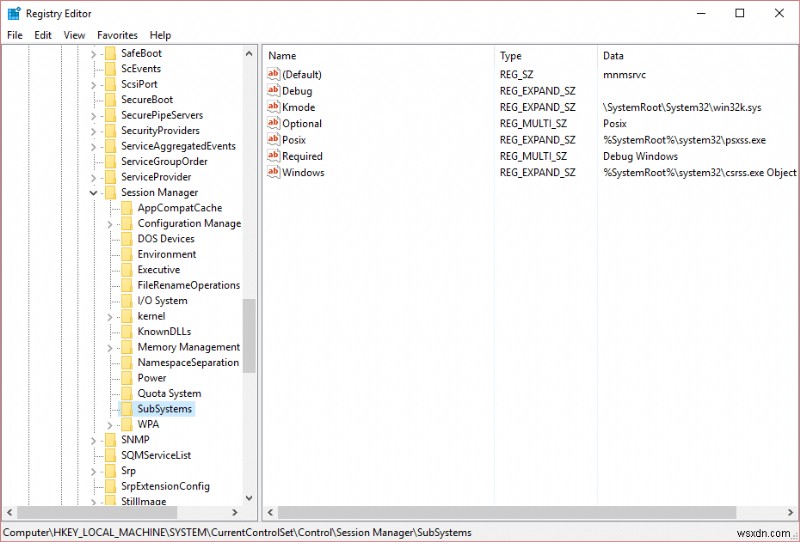Select the ServiceAggregatedEvents key
This screenshot has width=800, height=542.
[x=178, y=146]
